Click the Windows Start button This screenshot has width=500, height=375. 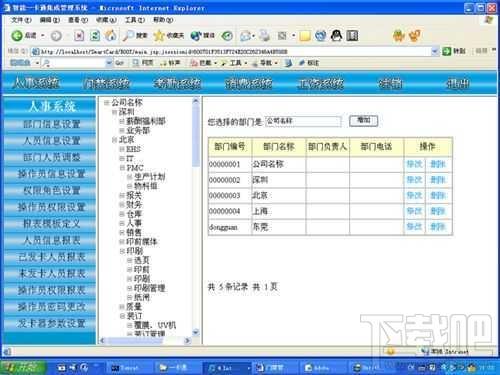tap(22, 367)
